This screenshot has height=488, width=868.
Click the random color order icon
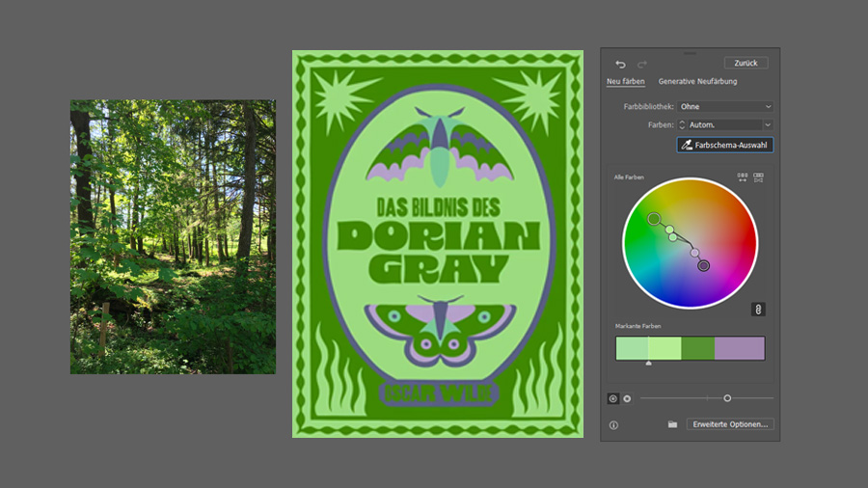[743, 177]
